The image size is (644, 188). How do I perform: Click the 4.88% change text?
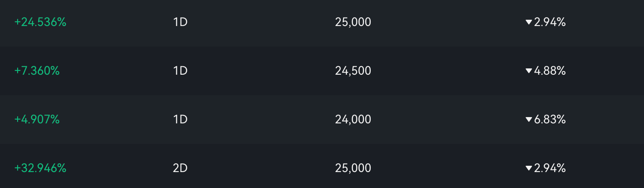[x=550, y=71]
